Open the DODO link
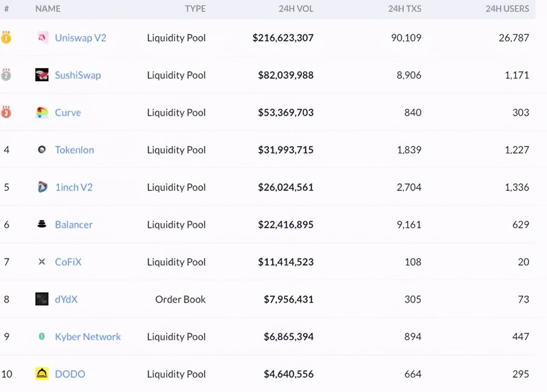 pyautogui.click(x=70, y=374)
